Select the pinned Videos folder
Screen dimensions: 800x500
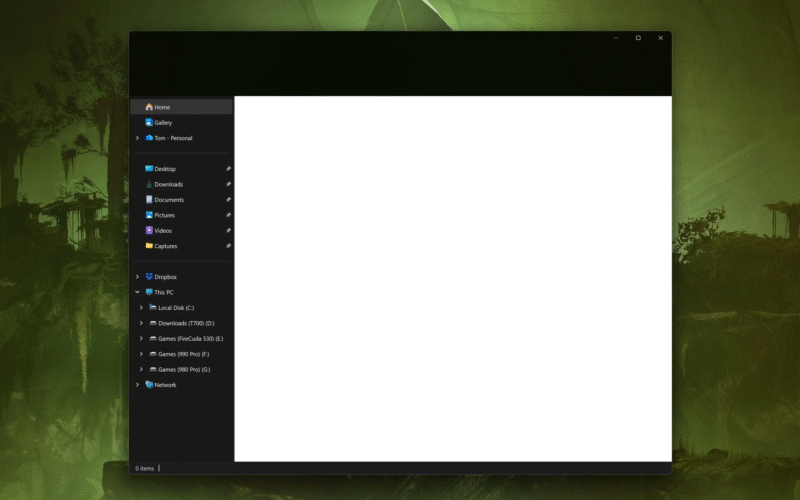(162, 230)
